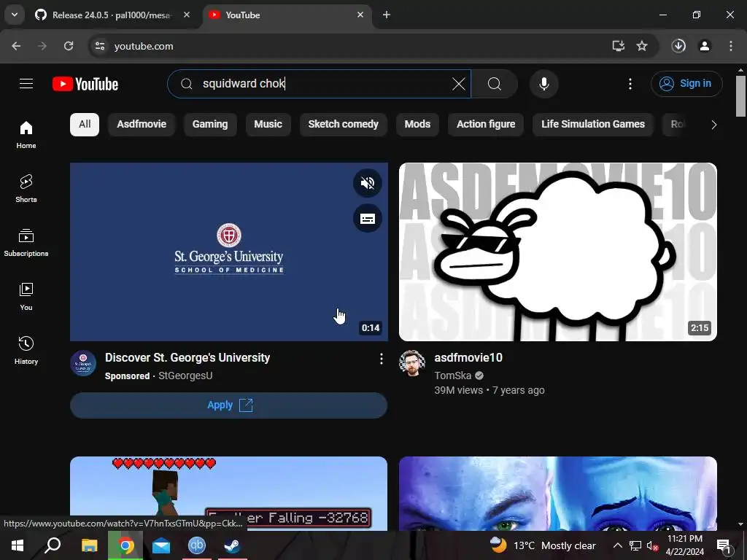Image resolution: width=747 pixels, height=560 pixels.
Task: Click the install app icon in address bar
Action: (619, 46)
